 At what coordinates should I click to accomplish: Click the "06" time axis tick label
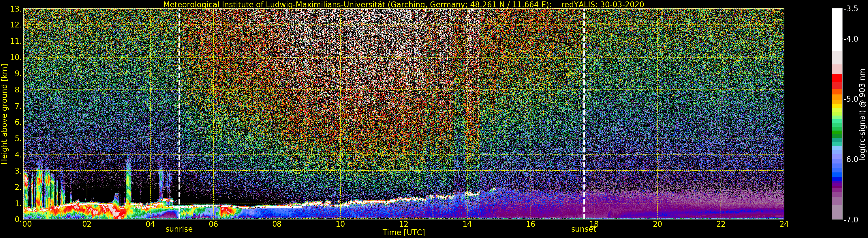[x=213, y=224]
